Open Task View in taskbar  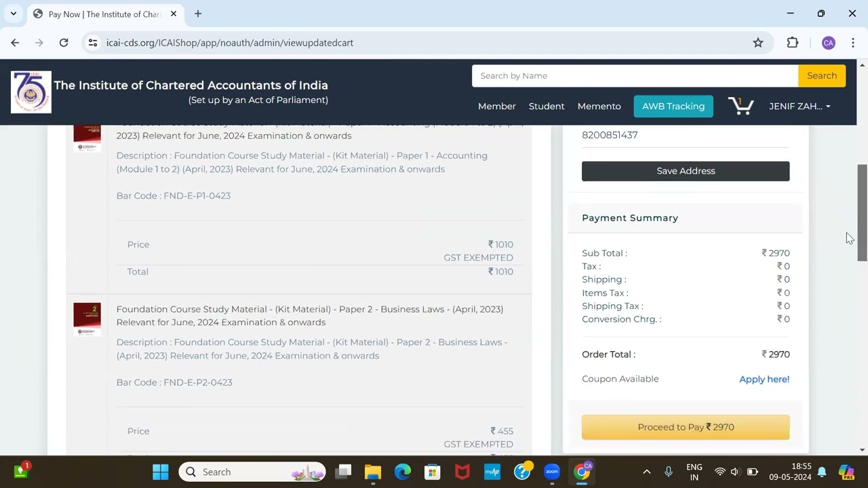pyautogui.click(x=344, y=472)
